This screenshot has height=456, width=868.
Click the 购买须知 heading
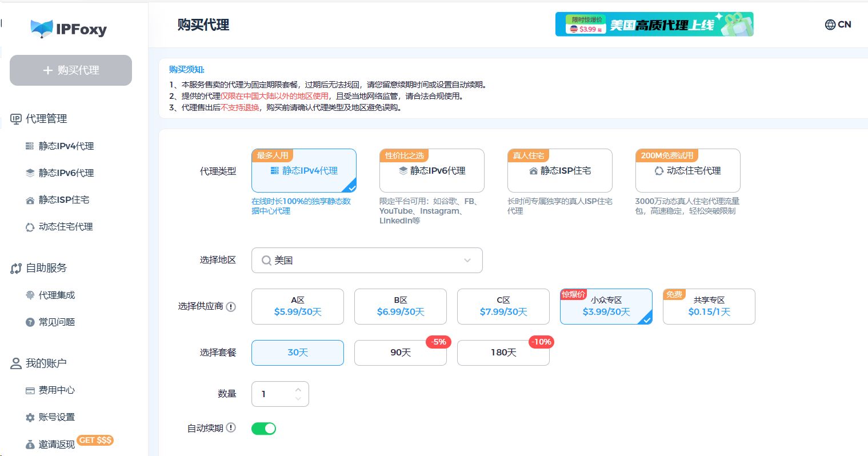point(187,69)
